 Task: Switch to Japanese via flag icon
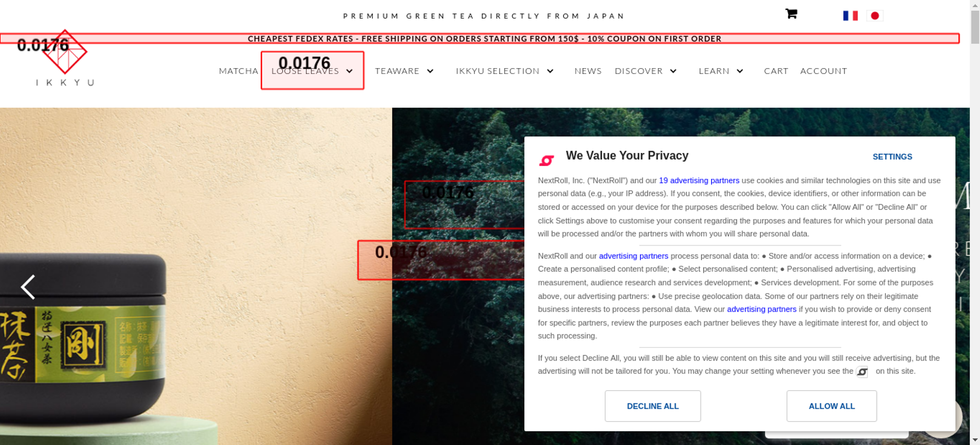[875, 16]
